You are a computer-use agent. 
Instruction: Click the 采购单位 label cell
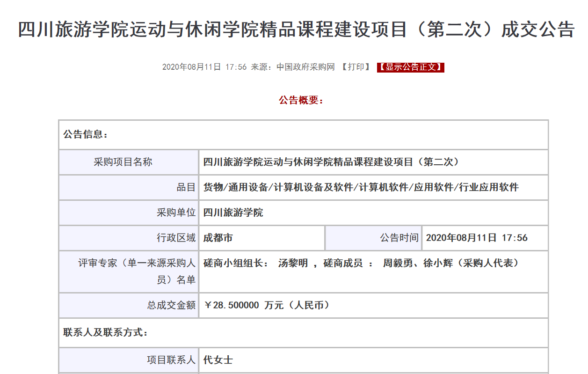129,213
